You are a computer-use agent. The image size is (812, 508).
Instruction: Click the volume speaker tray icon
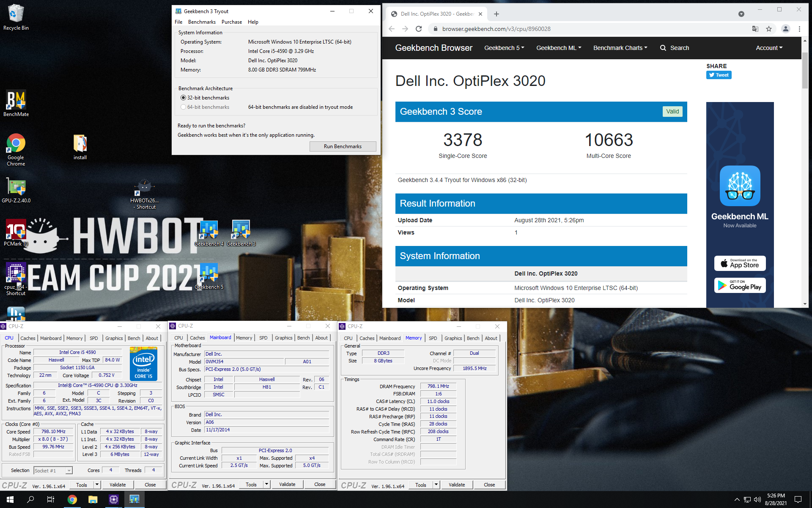(757, 500)
